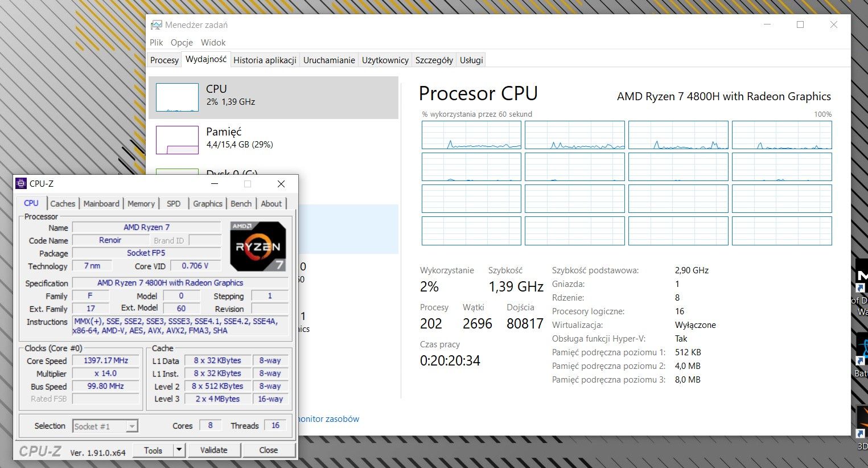Click the Multiplier value x 14.0
This screenshot has width=868, height=468.
click(x=106, y=373)
